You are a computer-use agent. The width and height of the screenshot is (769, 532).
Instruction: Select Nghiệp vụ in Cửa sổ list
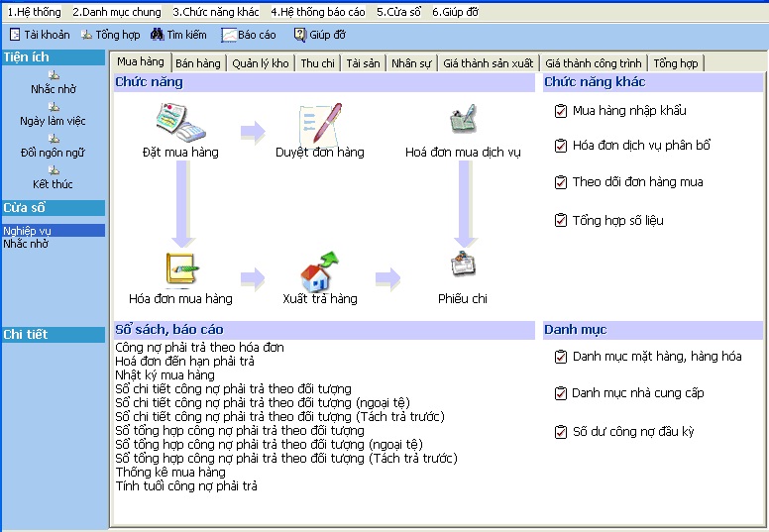click(x=28, y=231)
